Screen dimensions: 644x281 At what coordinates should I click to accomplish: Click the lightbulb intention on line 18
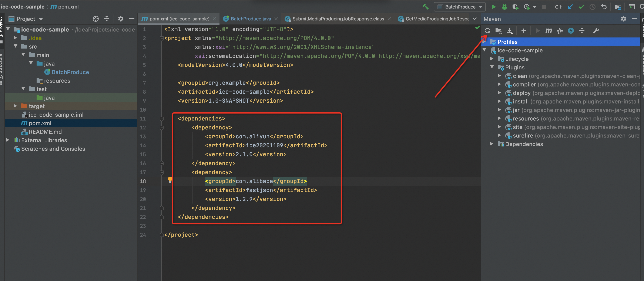coord(170,179)
